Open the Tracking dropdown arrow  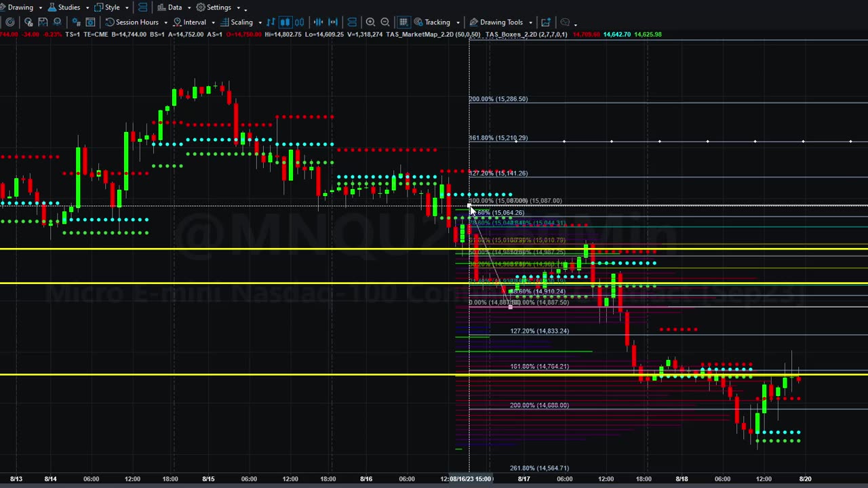pyautogui.click(x=458, y=23)
